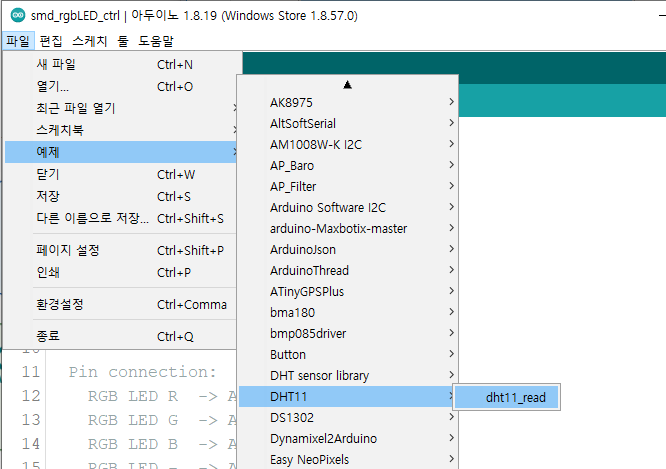Expand DHT sensor library examples
Image resolution: width=666 pixels, height=469 pixels.
click(x=347, y=376)
